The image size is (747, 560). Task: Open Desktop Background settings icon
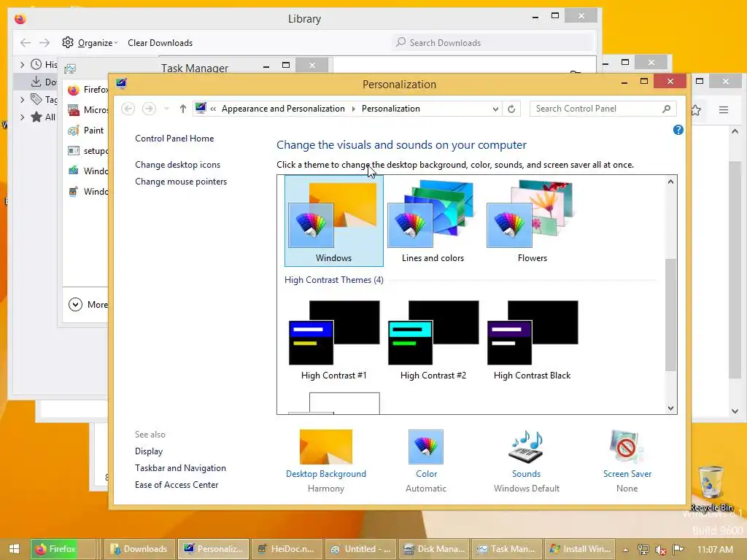point(326,447)
